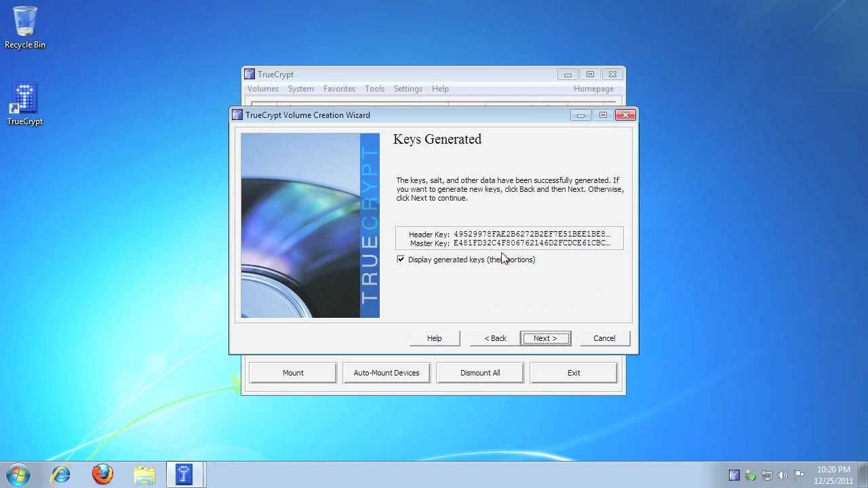Click the Mount button in TrueCrypt window
The image size is (868, 488).
(x=293, y=373)
